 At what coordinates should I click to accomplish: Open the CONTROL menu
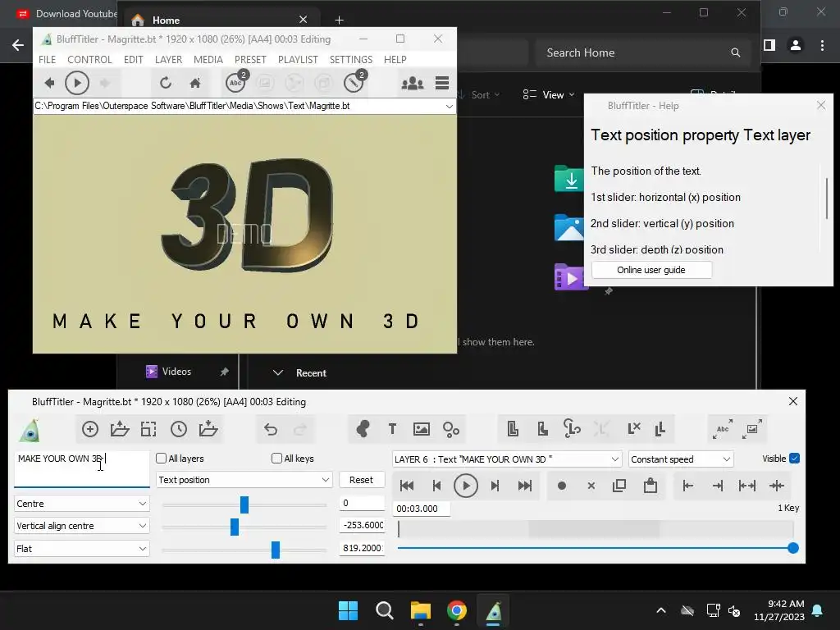(89, 59)
